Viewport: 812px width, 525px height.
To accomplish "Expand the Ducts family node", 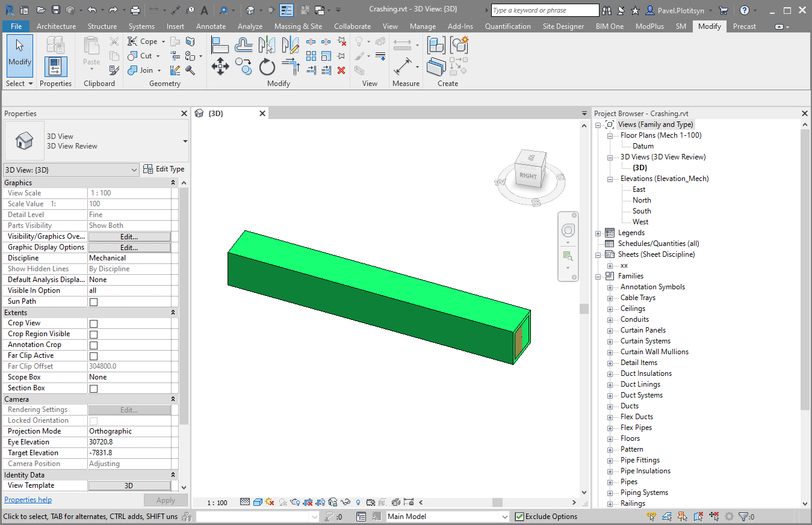I will 610,406.
